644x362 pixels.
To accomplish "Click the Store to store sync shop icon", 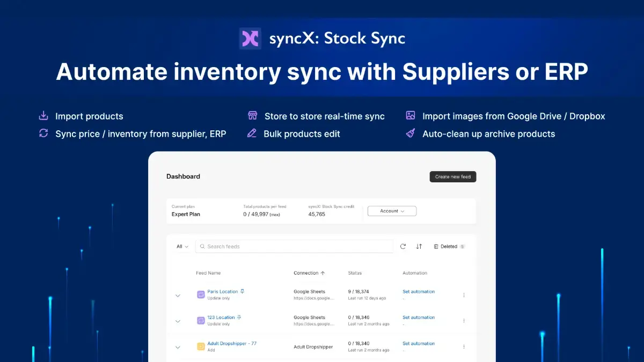I will pyautogui.click(x=252, y=116).
